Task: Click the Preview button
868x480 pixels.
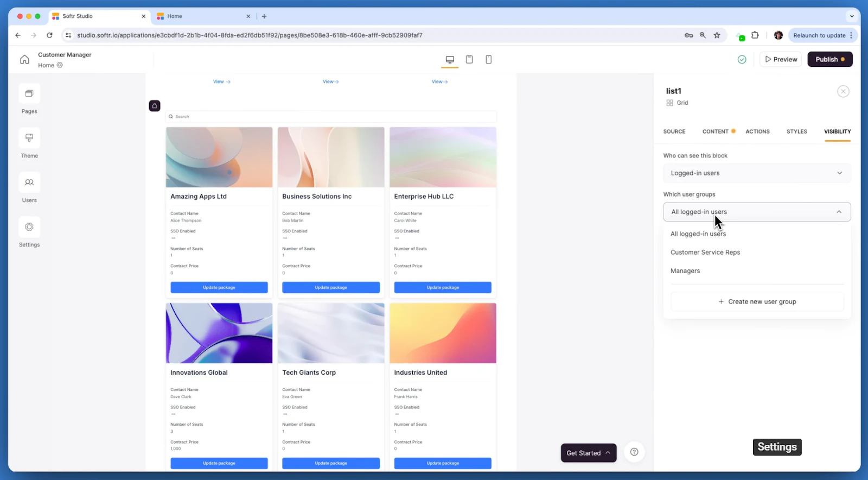Action: 781,59
